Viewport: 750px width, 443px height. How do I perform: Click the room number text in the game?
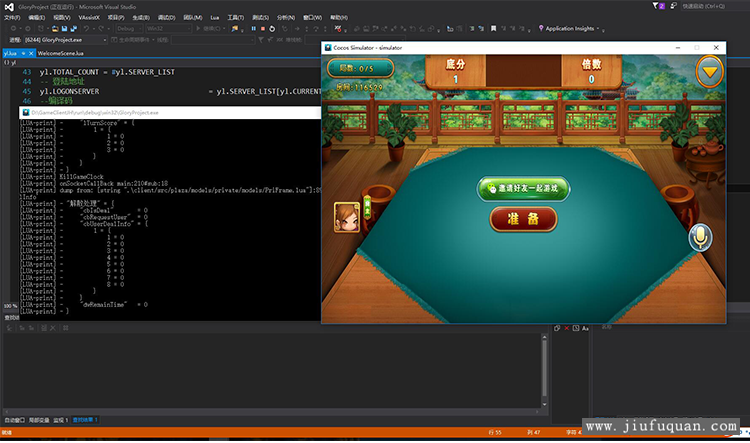(359, 87)
